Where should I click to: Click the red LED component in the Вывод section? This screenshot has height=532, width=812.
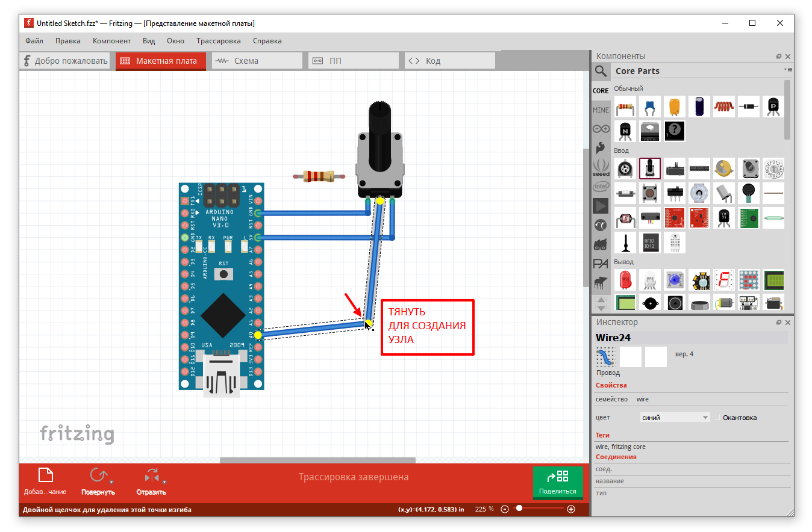click(625, 280)
